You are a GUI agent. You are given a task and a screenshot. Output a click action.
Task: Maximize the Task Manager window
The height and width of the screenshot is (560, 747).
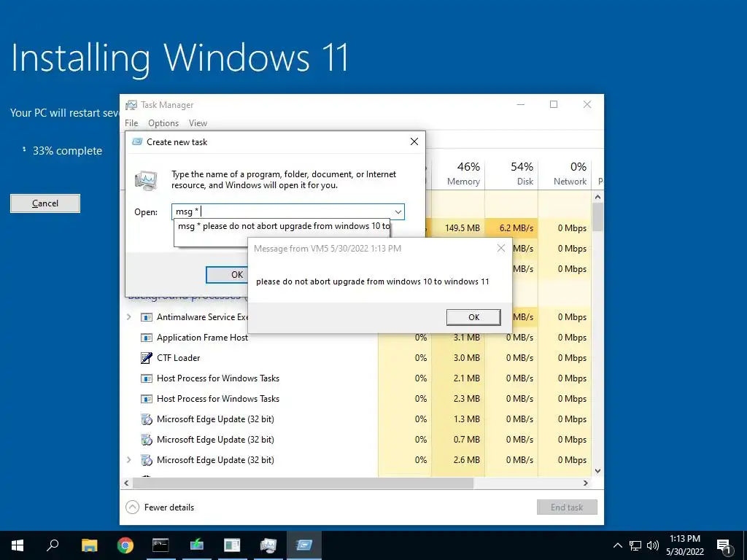pos(554,104)
